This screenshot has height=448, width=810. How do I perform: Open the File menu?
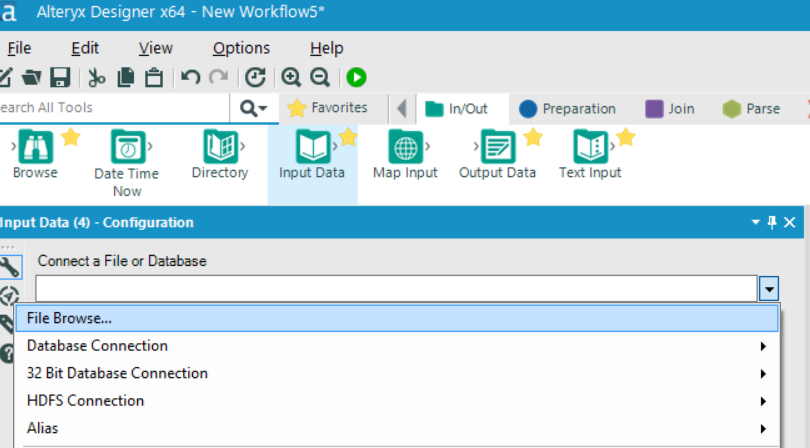click(x=19, y=48)
